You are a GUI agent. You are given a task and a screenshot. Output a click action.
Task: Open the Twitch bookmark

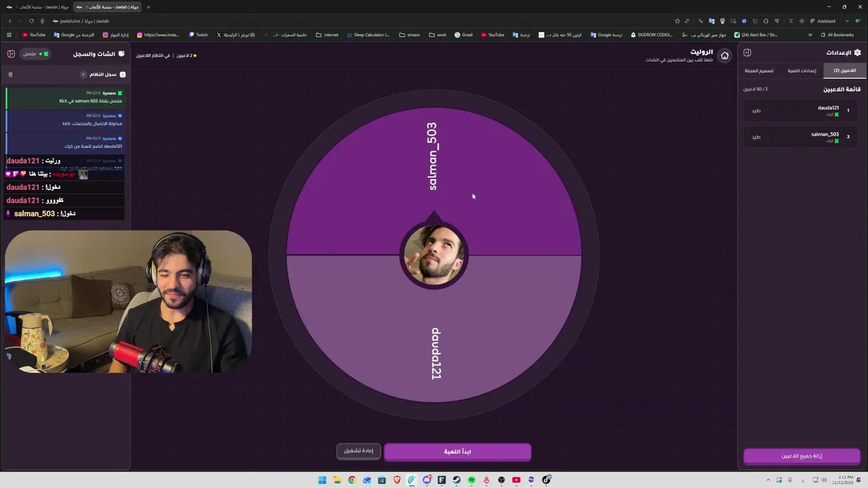[198, 35]
